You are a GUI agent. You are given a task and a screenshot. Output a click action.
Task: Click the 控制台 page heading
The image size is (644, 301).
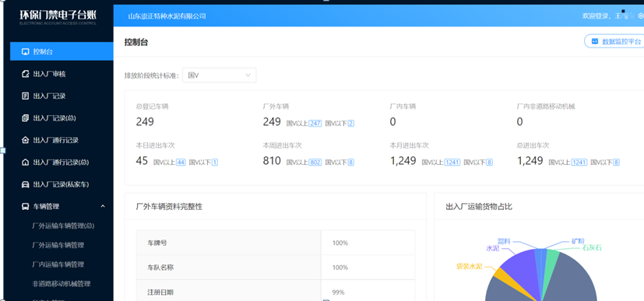click(x=136, y=42)
